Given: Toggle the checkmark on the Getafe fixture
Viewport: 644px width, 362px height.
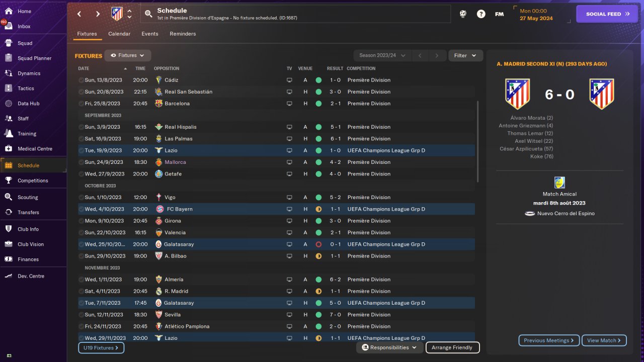Looking at the screenshot, I should (81, 174).
